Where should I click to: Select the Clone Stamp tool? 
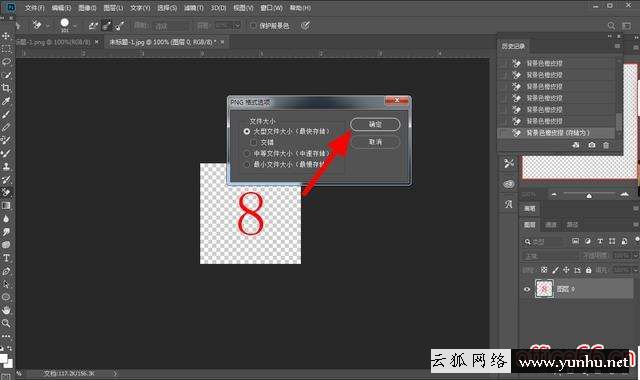point(6,166)
